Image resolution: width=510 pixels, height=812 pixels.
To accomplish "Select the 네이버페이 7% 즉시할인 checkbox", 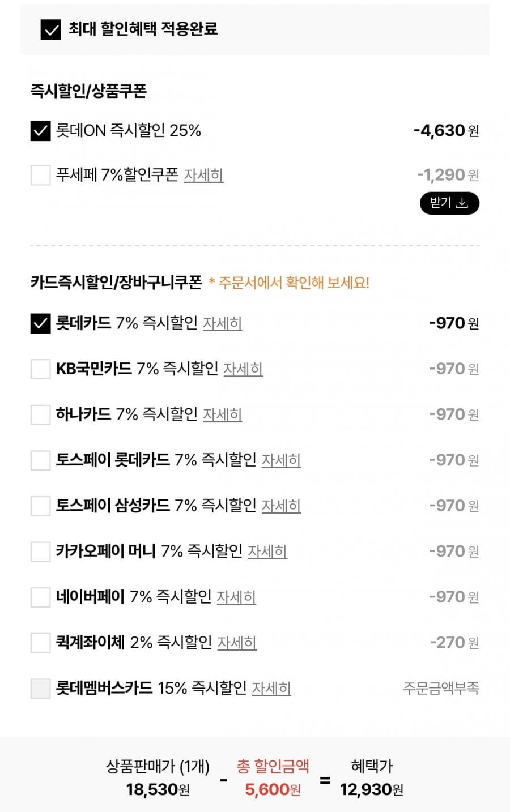I will click(x=40, y=597).
